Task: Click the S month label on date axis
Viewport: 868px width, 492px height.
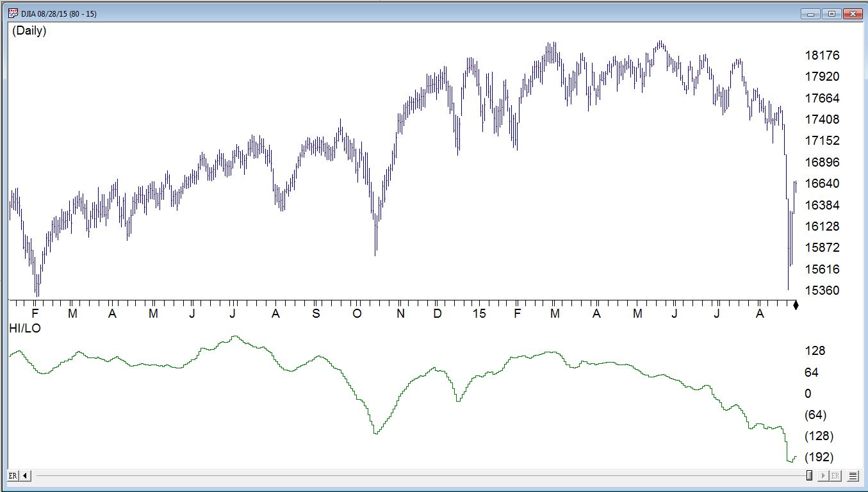Action: point(316,314)
